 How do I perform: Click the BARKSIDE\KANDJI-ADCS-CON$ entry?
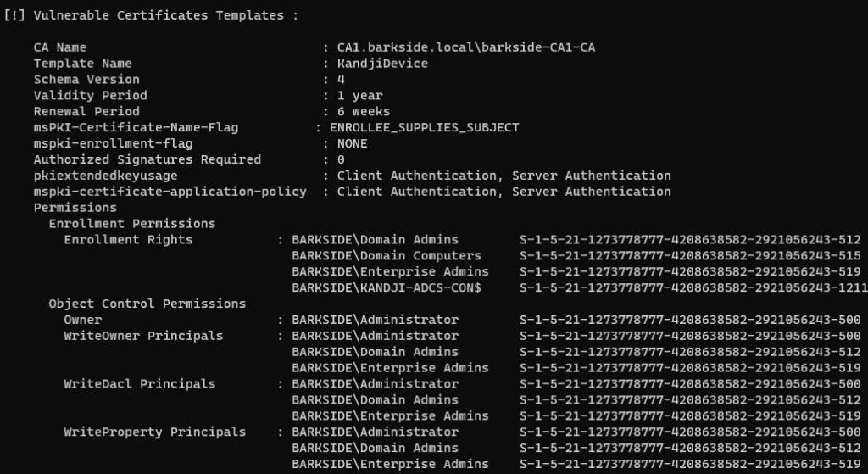point(386,287)
